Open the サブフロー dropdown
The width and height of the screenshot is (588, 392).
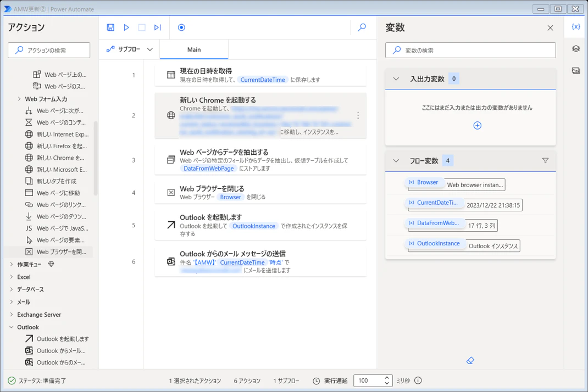tap(130, 49)
